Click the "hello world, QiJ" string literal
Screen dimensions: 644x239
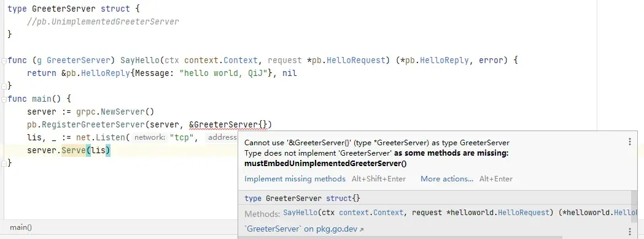pyautogui.click(x=223, y=74)
